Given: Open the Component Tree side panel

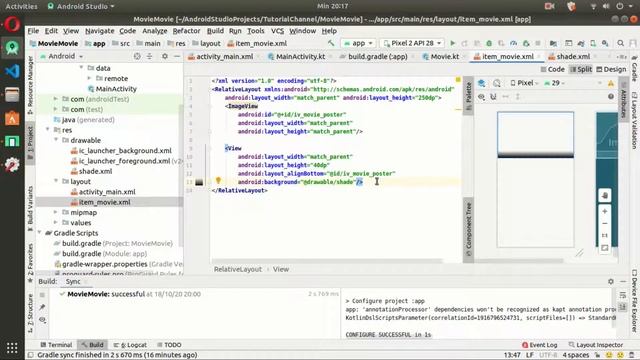Looking at the screenshot, I should 469,229.
